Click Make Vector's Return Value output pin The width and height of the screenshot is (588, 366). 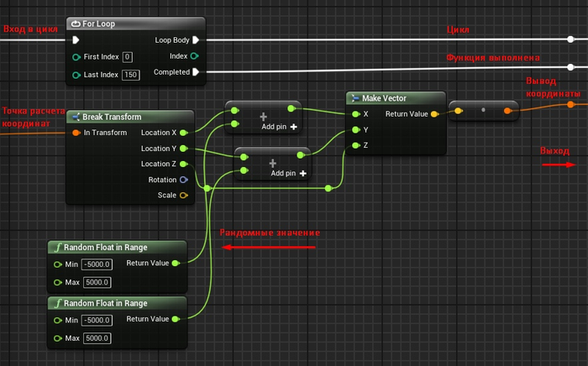[x=433, y=113]
